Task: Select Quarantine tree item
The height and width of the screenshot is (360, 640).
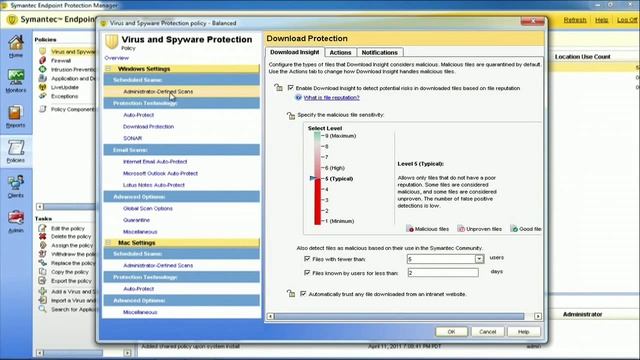Action: 136,220
